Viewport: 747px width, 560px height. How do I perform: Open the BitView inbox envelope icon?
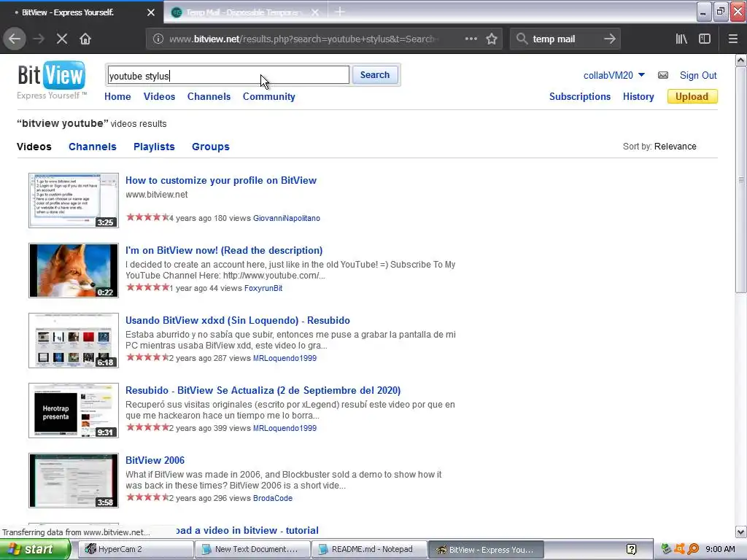click(662, 75)
